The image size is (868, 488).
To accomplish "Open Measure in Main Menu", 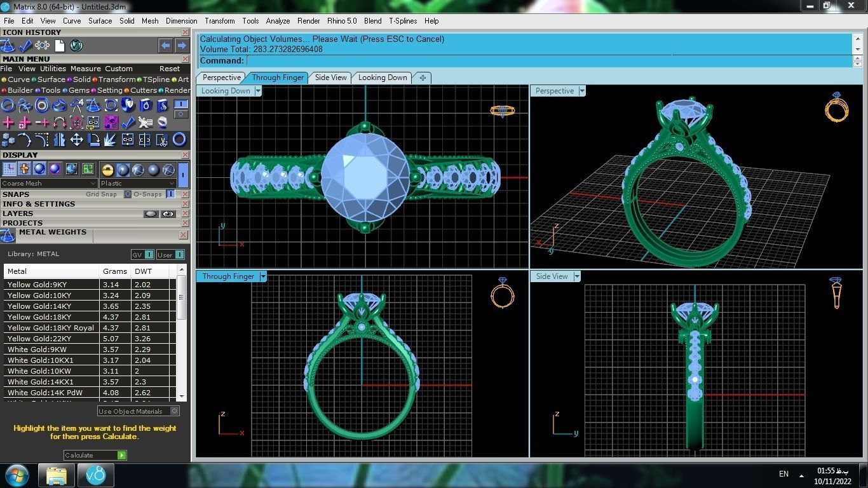I will (x=86, y=69).
